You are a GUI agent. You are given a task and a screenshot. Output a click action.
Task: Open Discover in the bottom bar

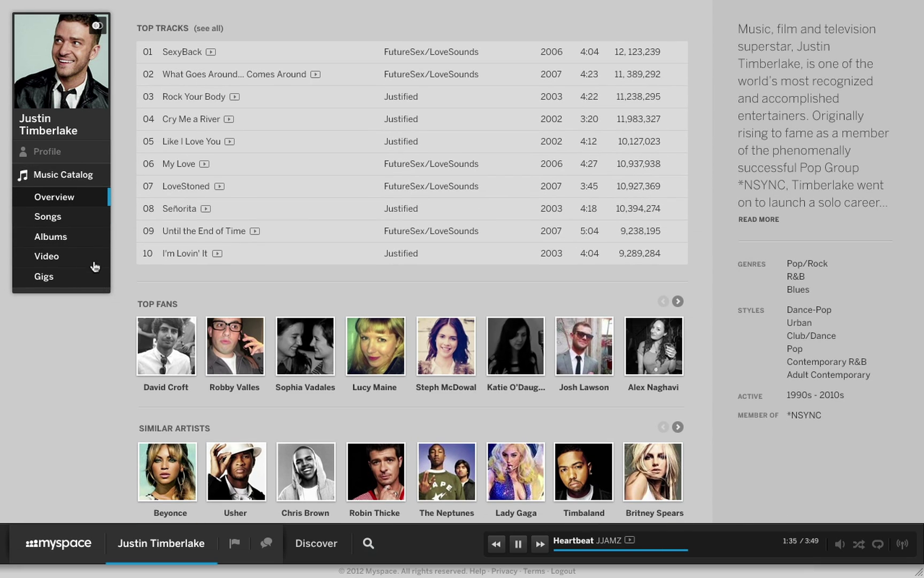coord(316,544)
